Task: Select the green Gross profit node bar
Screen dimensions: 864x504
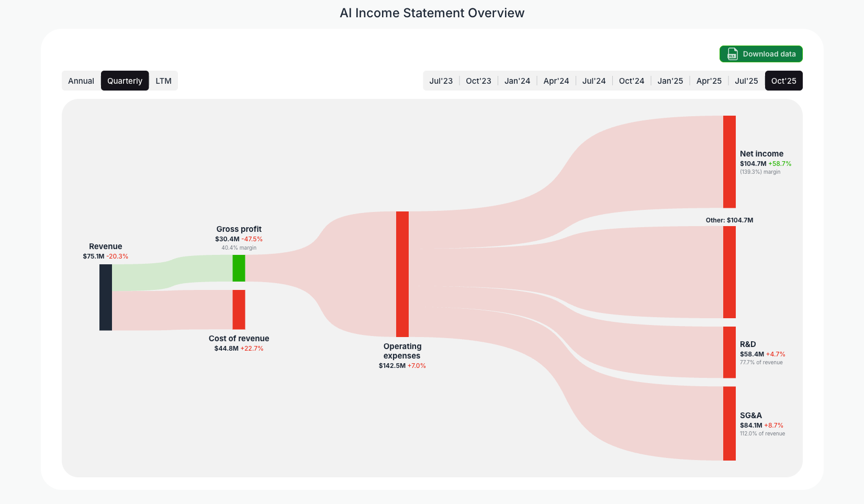Action: (239, 268)
